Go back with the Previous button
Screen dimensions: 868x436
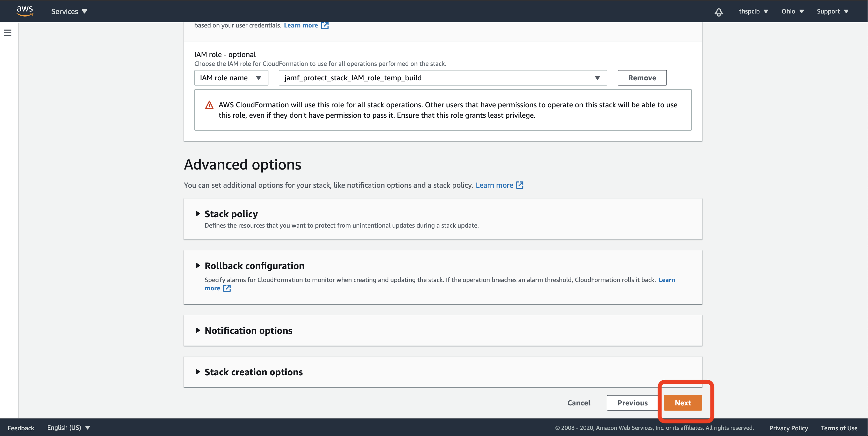pos(632,403)
